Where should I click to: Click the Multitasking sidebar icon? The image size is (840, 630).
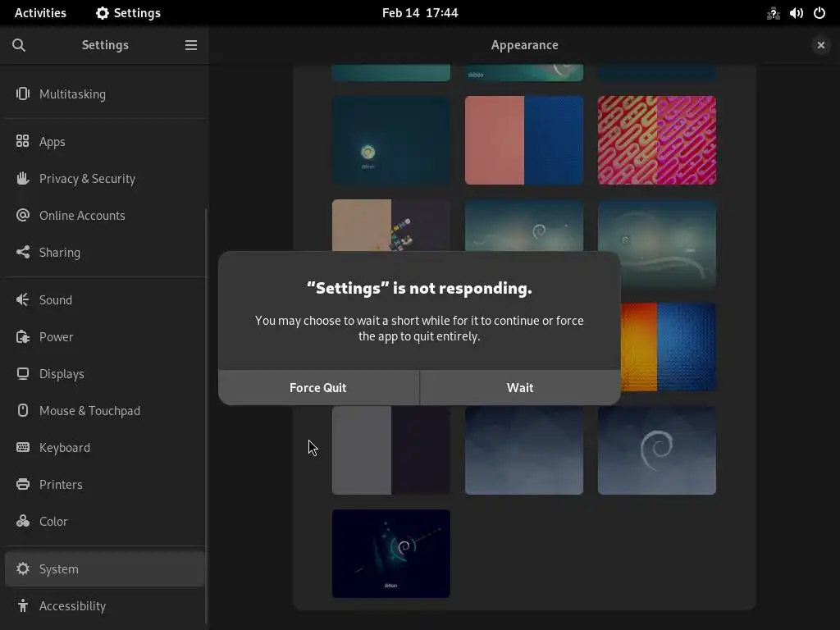click(x=22, y=94)
